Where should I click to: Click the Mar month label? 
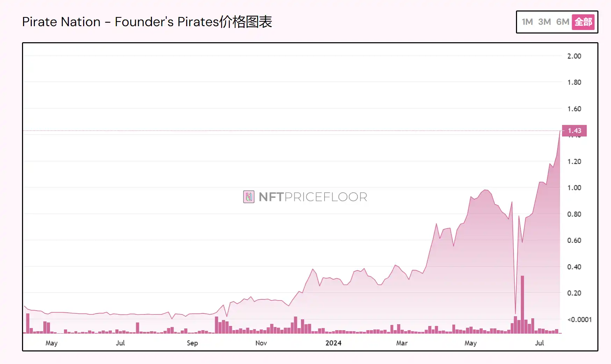click(401, 343)
